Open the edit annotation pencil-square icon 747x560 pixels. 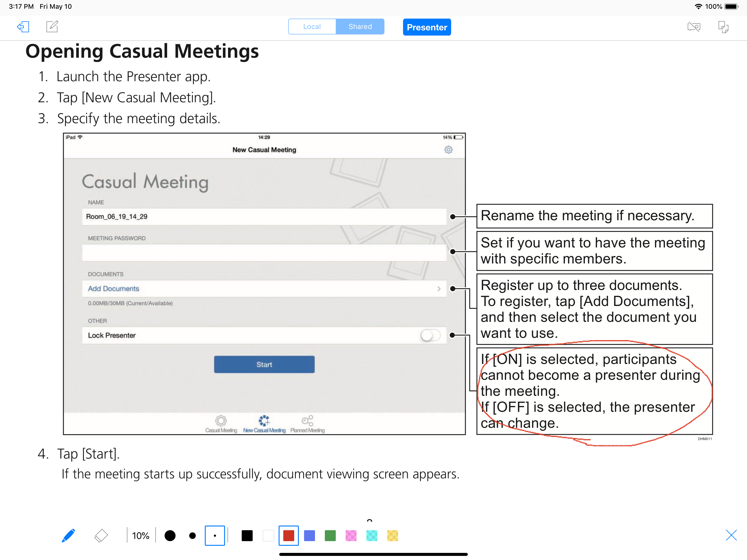[x=52, y=26]
